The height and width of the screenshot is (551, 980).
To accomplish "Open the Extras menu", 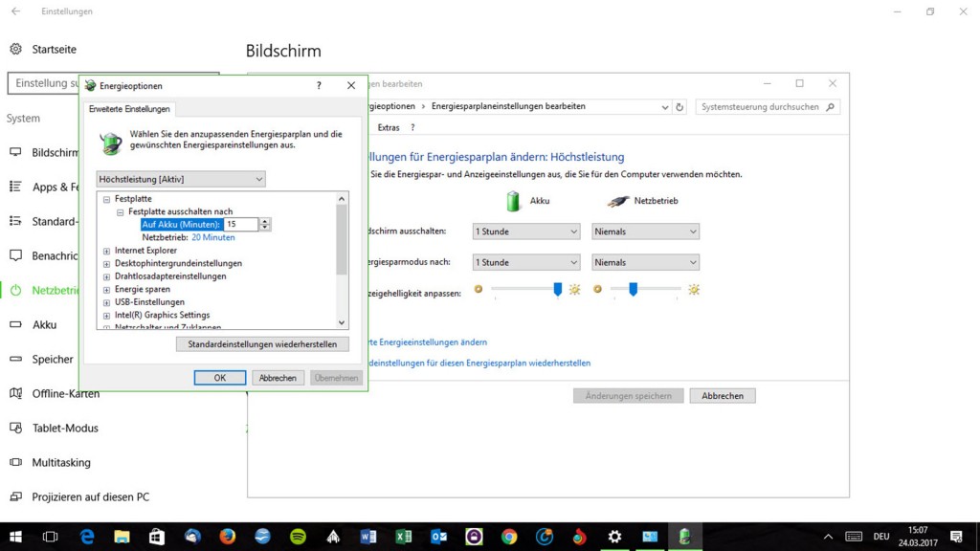I will [389, 127].
